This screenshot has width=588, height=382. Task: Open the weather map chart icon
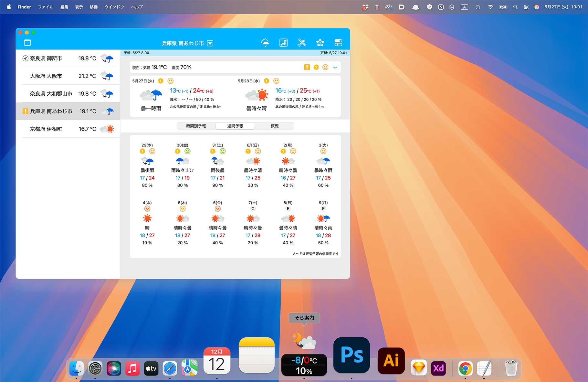[x=283, y=42]
